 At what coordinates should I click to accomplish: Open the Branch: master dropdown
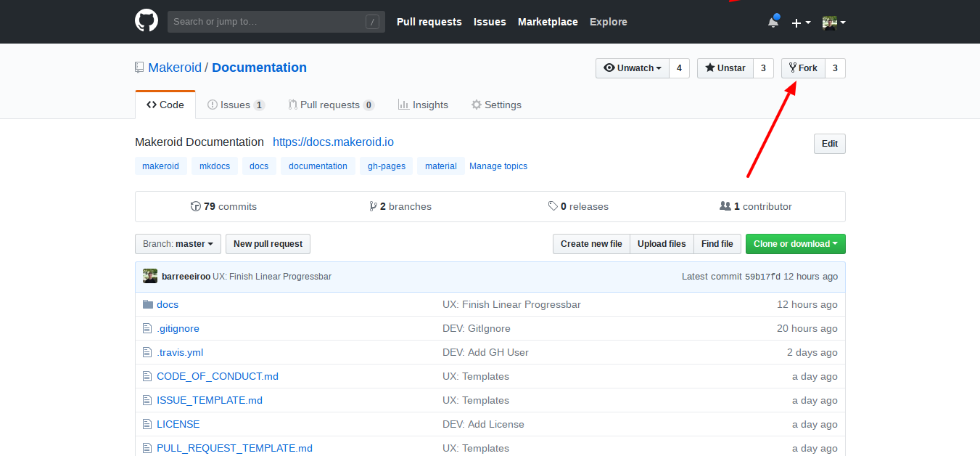[178, 244]
